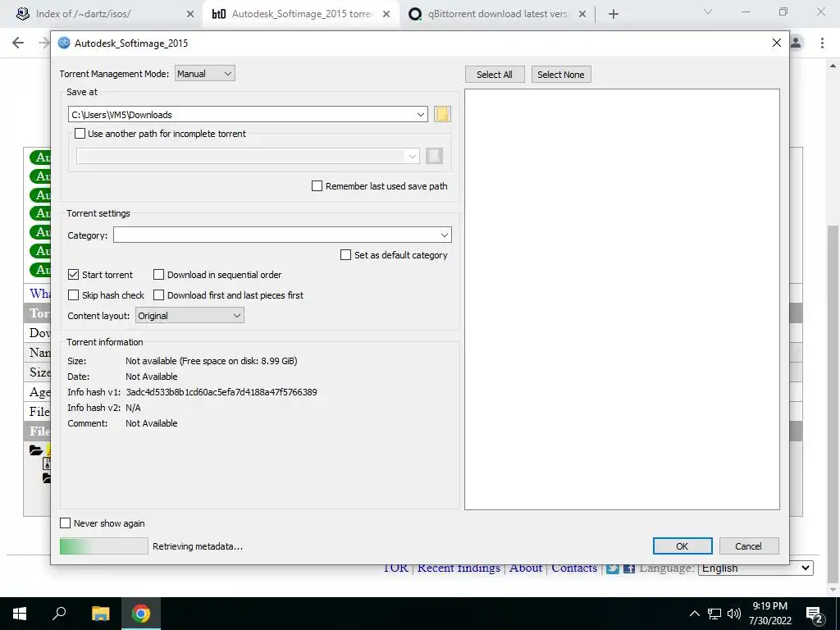Click the open folder icon in the page file tree

pyautogui.click(x=36, y=450)
